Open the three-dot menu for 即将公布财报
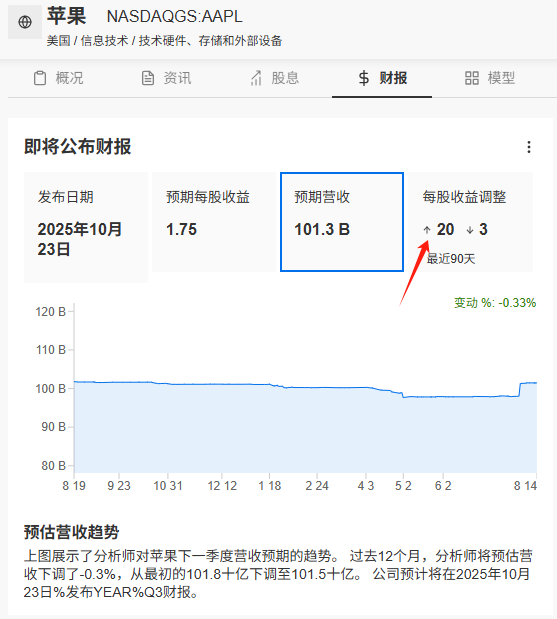Screen dimensions: 557x619 (529, 147)
